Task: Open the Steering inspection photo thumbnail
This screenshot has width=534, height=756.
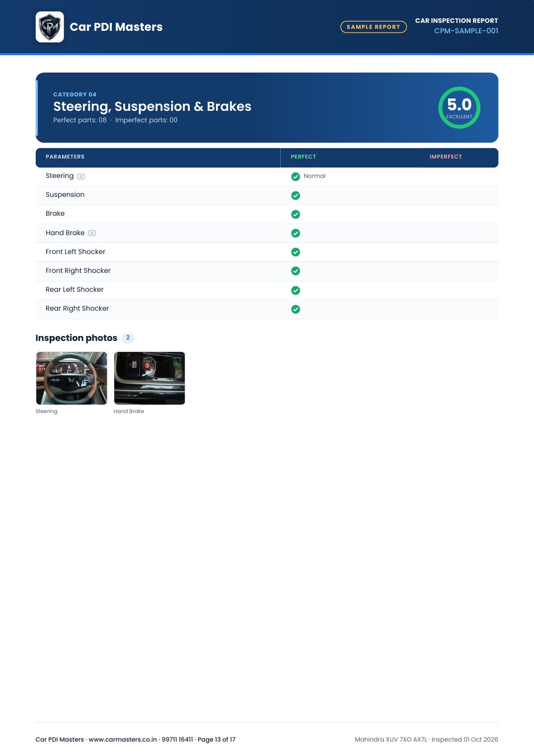Action: pyautogui.click(x=72, y=378)
